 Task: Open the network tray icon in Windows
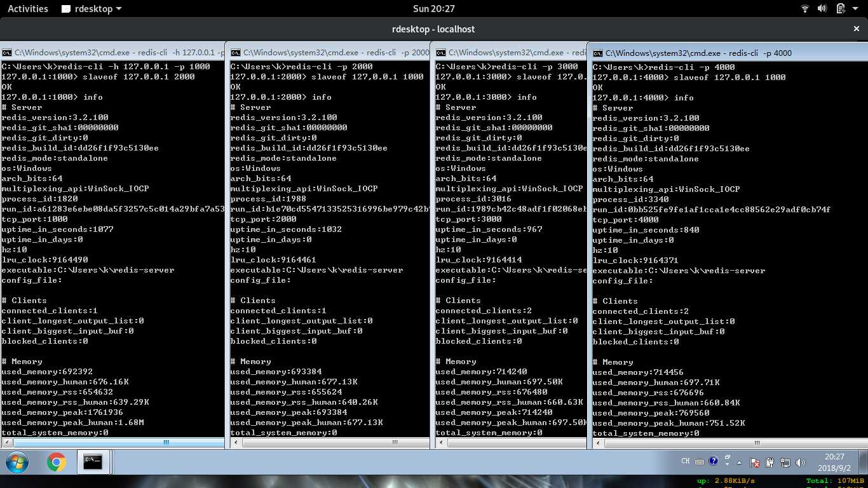785,463
